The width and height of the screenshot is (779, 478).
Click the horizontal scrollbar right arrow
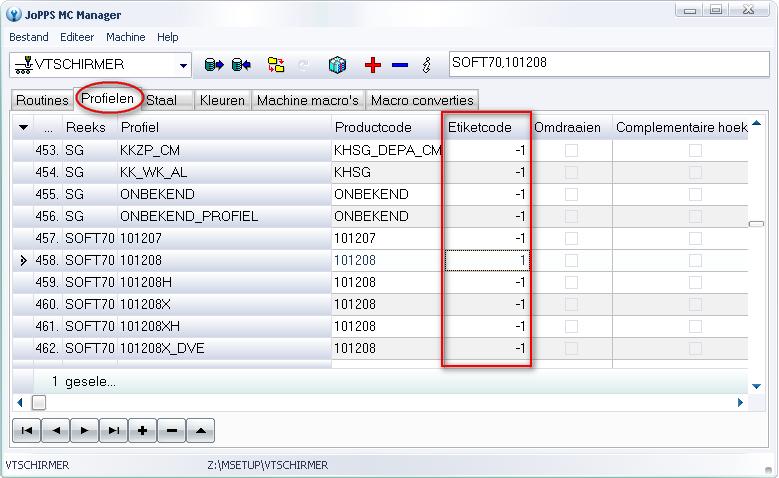click(740, 402)
